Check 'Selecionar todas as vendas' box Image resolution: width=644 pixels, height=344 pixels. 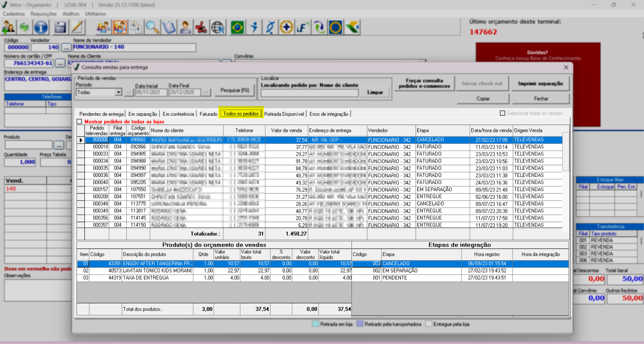502,113
